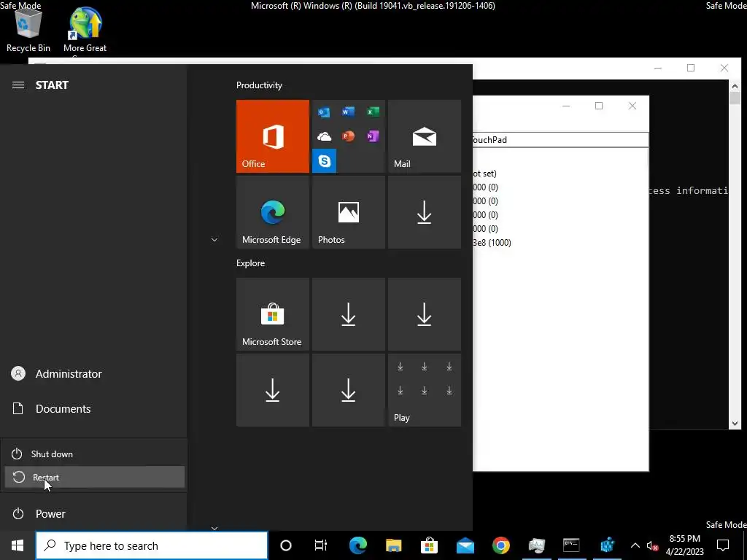Launch Google Chrome from the taskbar
The image size is (747, 560).
click(x=500, y=545)
